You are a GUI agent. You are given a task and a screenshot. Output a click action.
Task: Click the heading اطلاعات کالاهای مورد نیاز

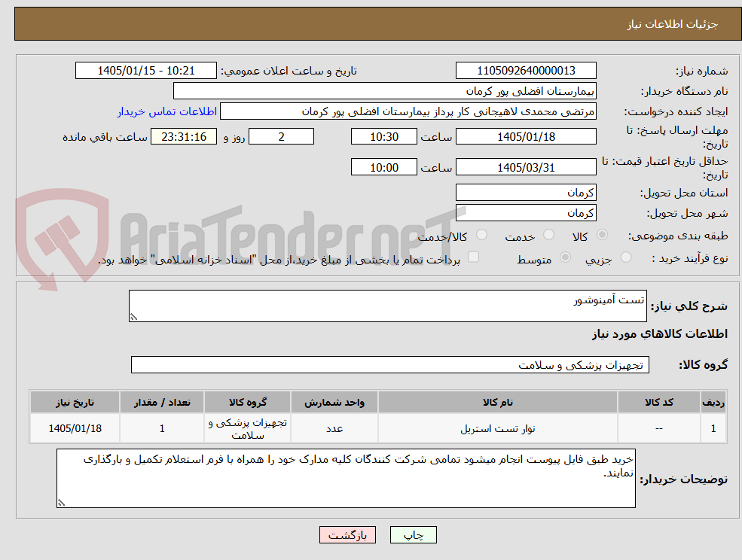(x=660, y=334)
